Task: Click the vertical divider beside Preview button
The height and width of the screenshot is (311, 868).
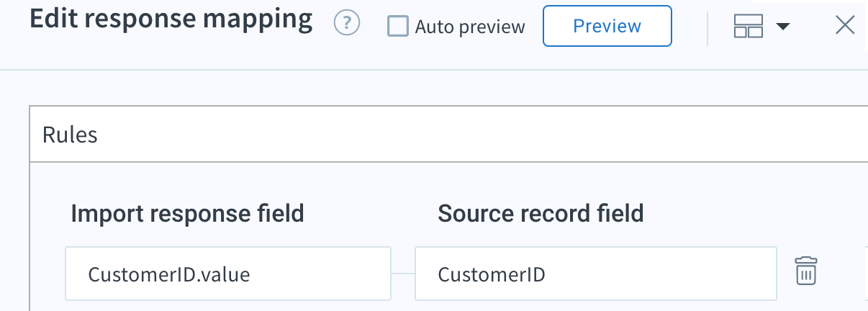Action: coord(708,27)
